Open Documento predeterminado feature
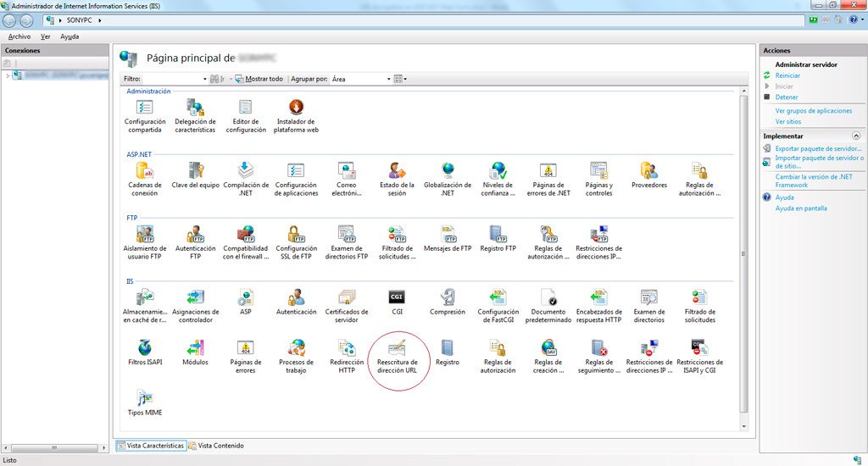Image resolution: width=868 pixels, height=466 pixels. (548, 297)
